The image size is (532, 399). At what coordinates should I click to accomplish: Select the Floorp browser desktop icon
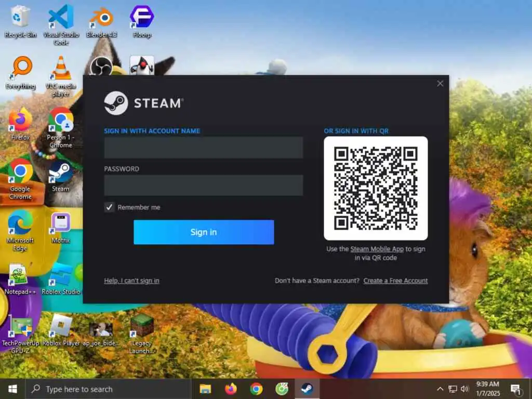[142, 21]
